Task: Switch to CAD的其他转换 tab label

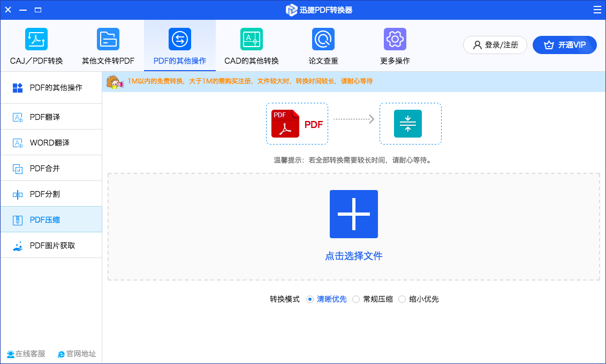Action: pyautogui.click(x=252, y=60)
